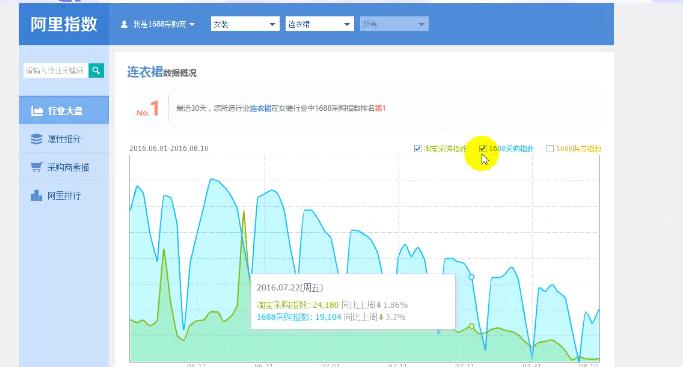Click the 连衣裙 数据概况 heading
Image resolution: width=683 pixels, height=367 pixels.
coord(162,72)
